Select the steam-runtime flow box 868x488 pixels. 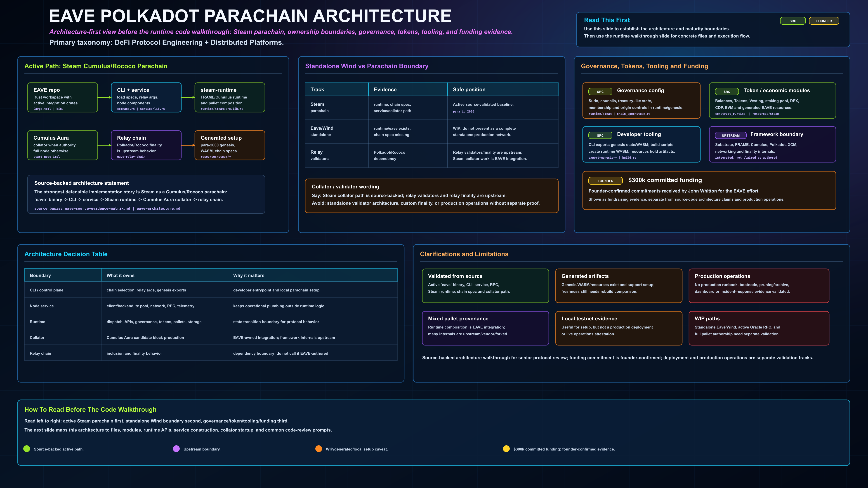coord(230,97)
